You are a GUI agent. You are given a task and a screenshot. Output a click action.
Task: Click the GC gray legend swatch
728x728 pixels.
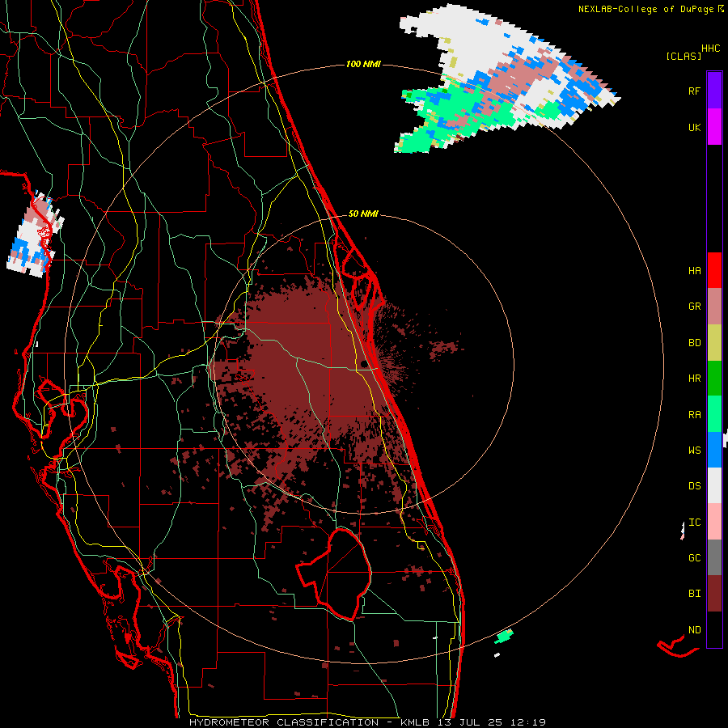[714, 557]
